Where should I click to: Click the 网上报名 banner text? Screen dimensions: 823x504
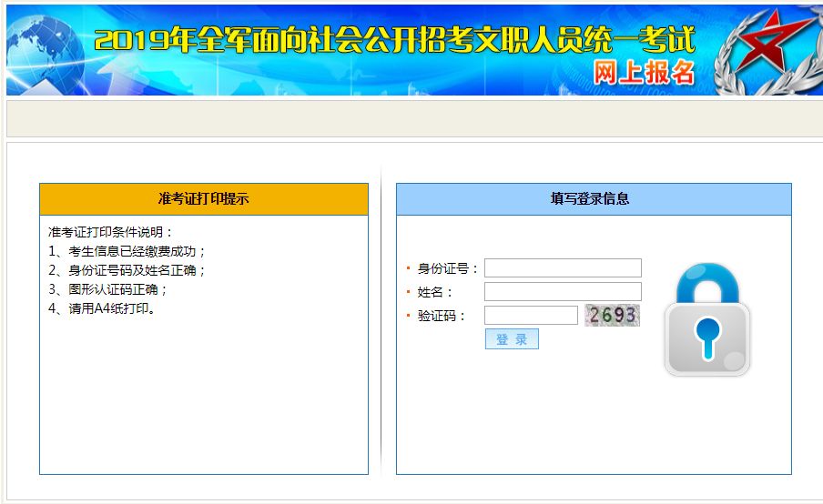click(644, 73)
